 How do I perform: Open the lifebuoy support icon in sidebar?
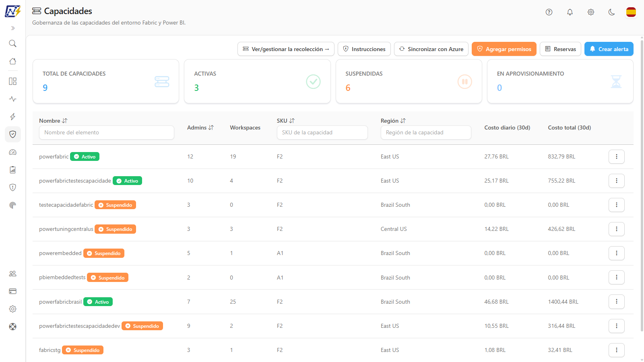tap(13, 327)
